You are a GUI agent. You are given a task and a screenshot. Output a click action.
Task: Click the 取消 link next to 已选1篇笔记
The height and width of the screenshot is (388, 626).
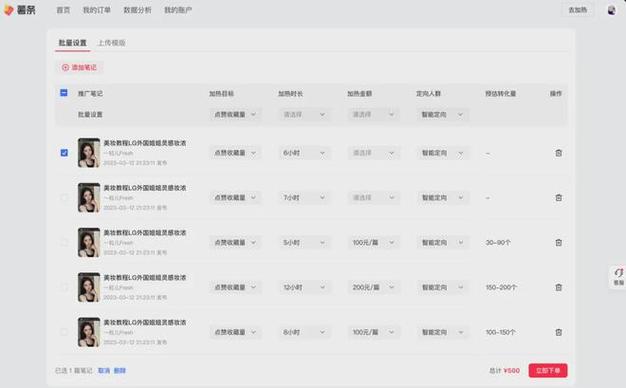click(x=104, y=370)
